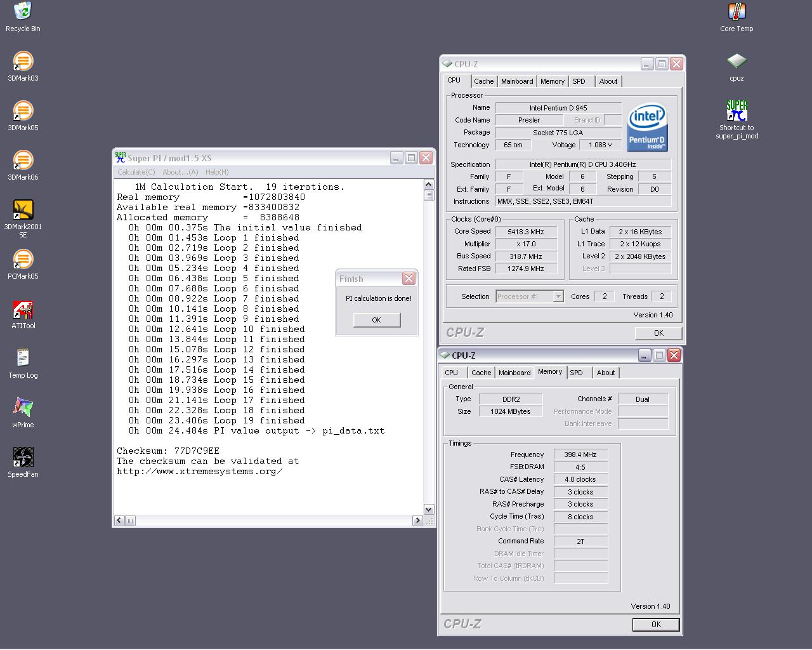This screenshot has width=812, height=650.
Task: Minimize the Super PI window
Action: [x=396, y=157]
